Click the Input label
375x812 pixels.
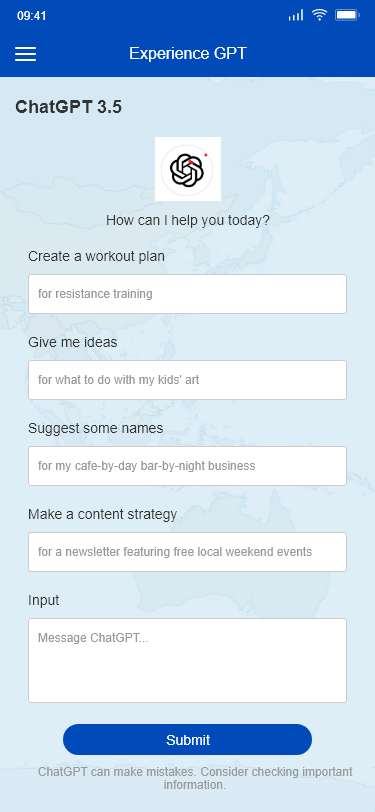click(44, 601)
